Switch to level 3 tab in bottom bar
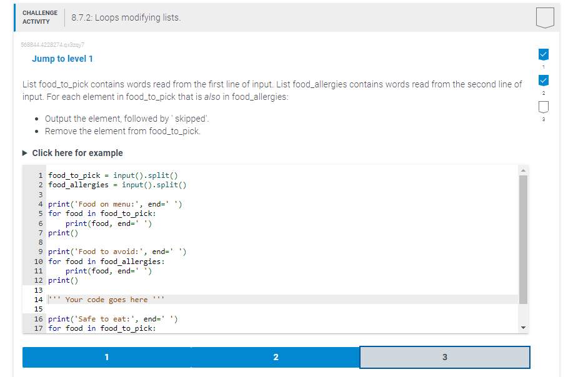588x377 pixels. tap(445, 357)
